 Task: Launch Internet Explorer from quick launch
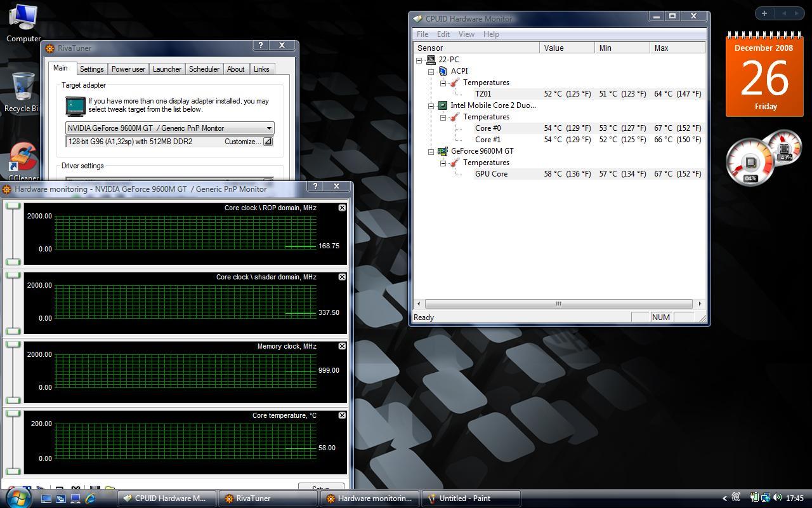[x=90, y=498]
